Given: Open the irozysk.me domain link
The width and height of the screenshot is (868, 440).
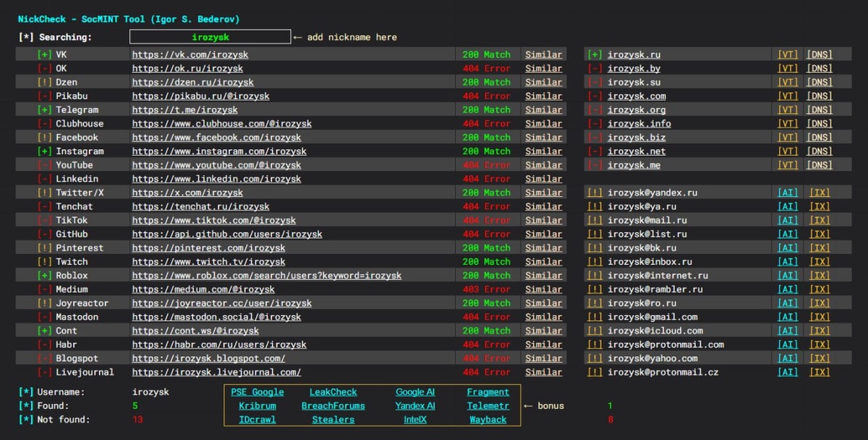Looking at the screenshot, I should pyautogui.click(x=634, y=165).
